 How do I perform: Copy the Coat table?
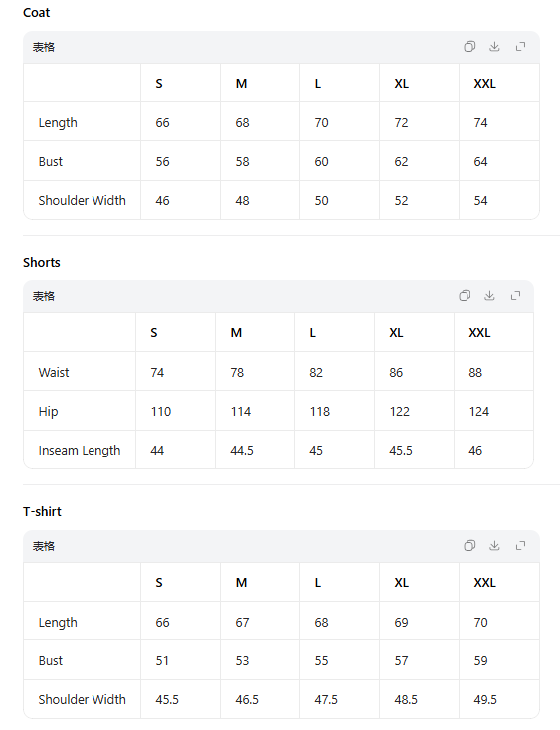point(469,47)
